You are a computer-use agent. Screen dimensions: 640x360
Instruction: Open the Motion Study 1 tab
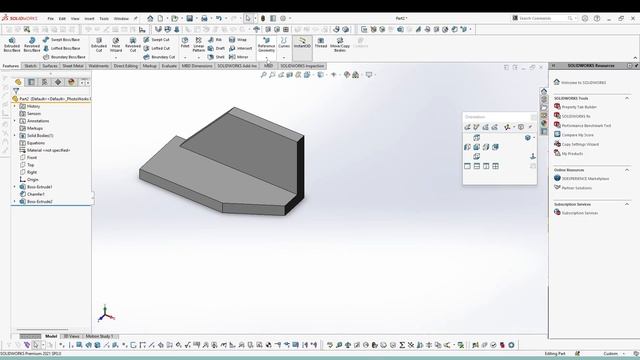(100, 336)
